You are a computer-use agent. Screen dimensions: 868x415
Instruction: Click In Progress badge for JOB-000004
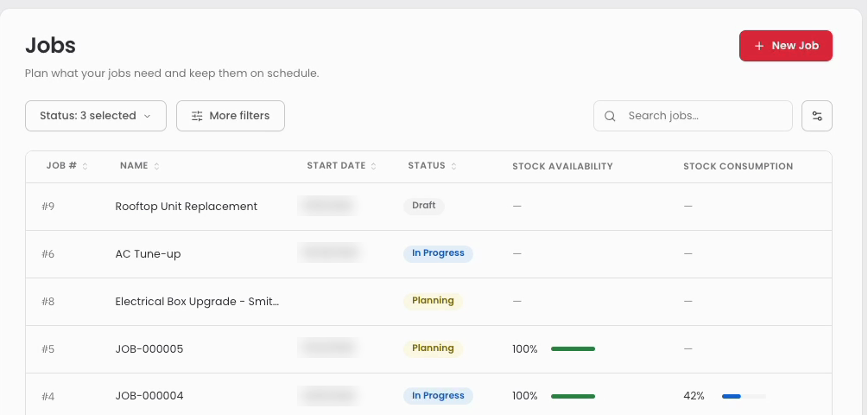(x=438, y=396)
